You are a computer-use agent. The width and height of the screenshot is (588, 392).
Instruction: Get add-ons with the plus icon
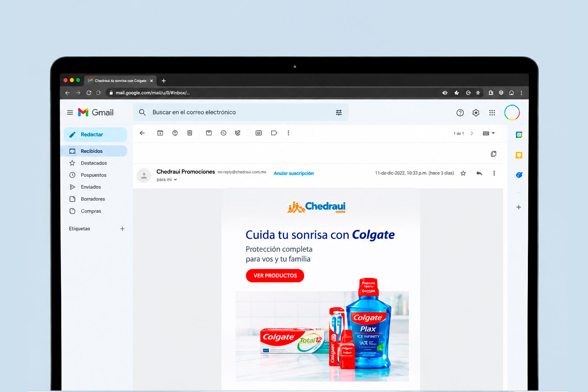tap(519, 207)
